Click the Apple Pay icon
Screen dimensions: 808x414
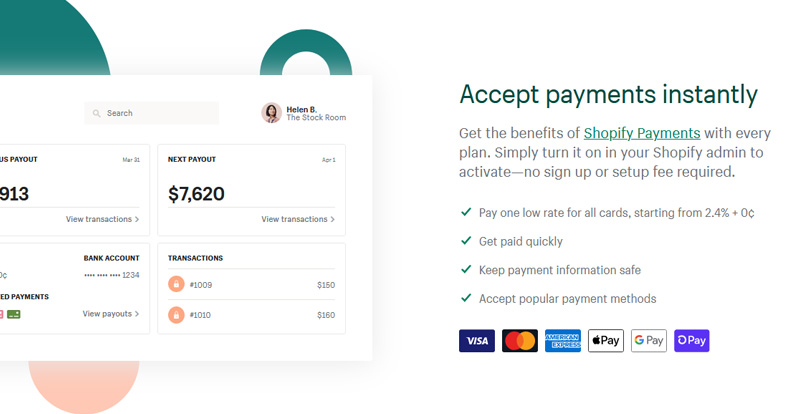[x=606, y=341]
